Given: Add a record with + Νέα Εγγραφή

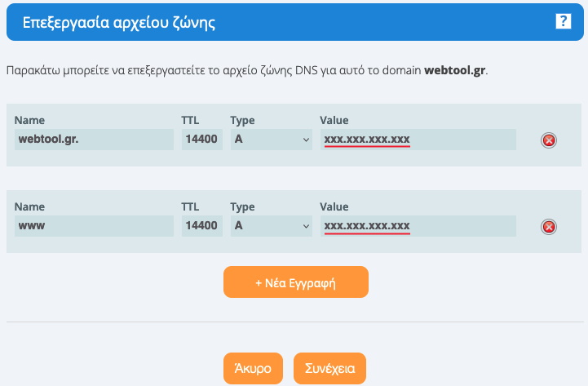Looking at the screenshot, I should tap(296, 282).
